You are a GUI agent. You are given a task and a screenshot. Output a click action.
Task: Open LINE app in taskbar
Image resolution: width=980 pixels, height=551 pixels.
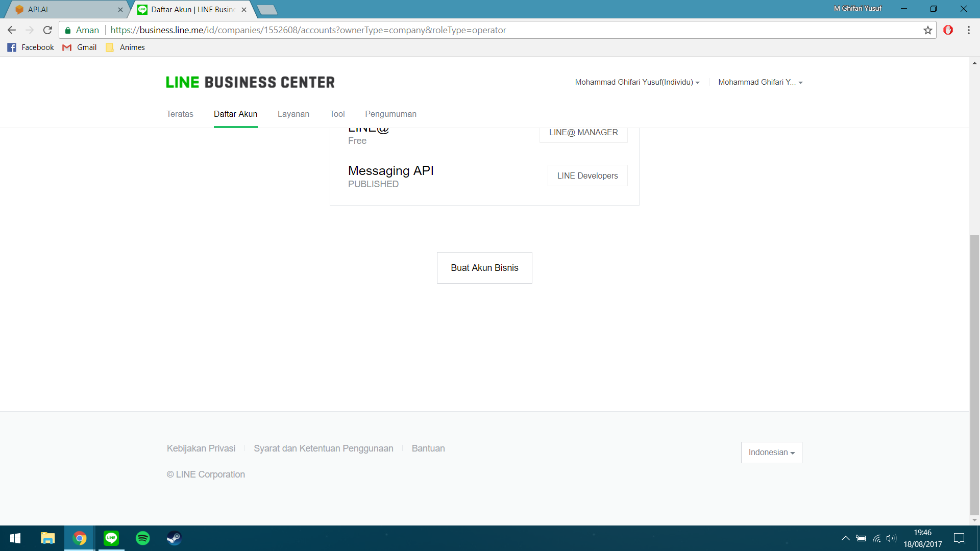(x=111, y=538)
